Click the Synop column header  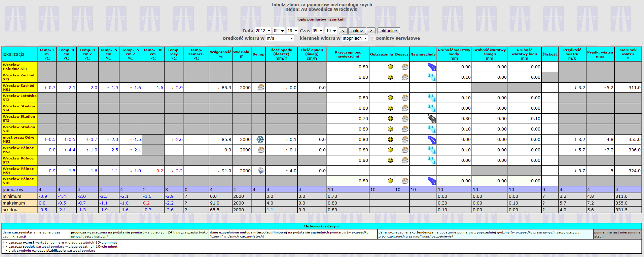tap(258, 54)
